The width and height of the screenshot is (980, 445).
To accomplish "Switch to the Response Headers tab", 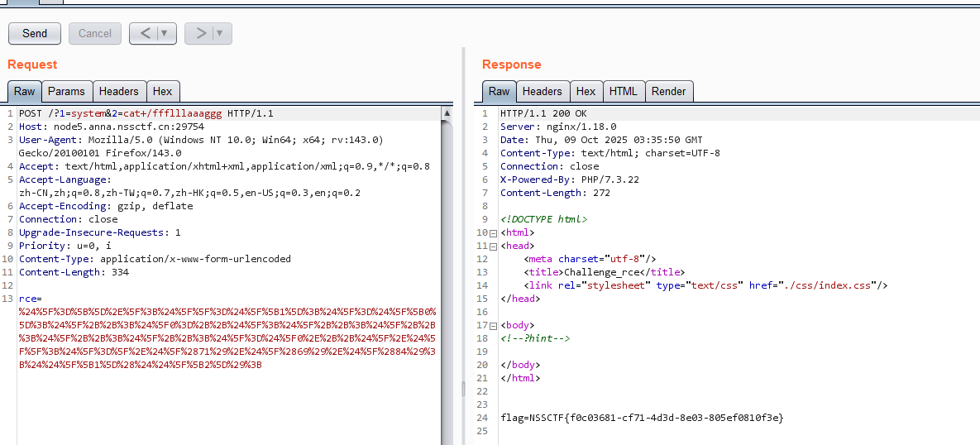I will 542,91.
